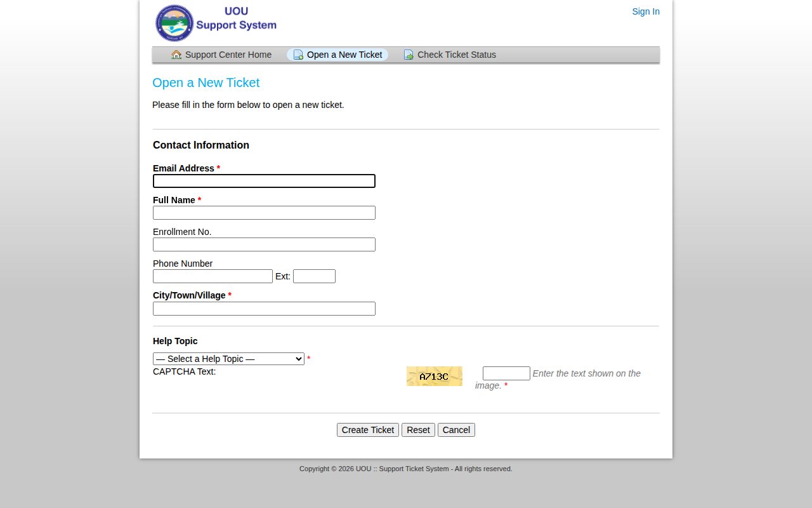The width and height of the screenshot is (812, 508).
Task: Expand the Select a Help Topic dropdown
Action: pyautogui.click(x=228, y=359)
